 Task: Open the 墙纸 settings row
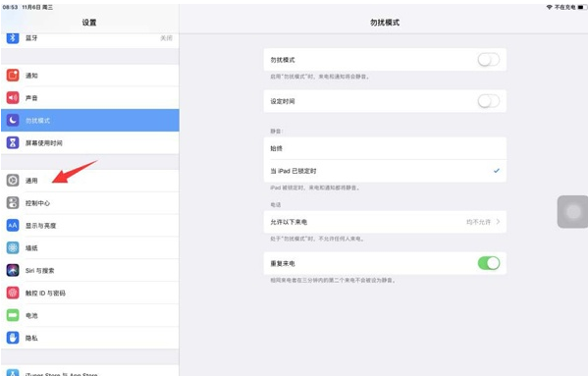pyautogui.click(x=90, y=247)
